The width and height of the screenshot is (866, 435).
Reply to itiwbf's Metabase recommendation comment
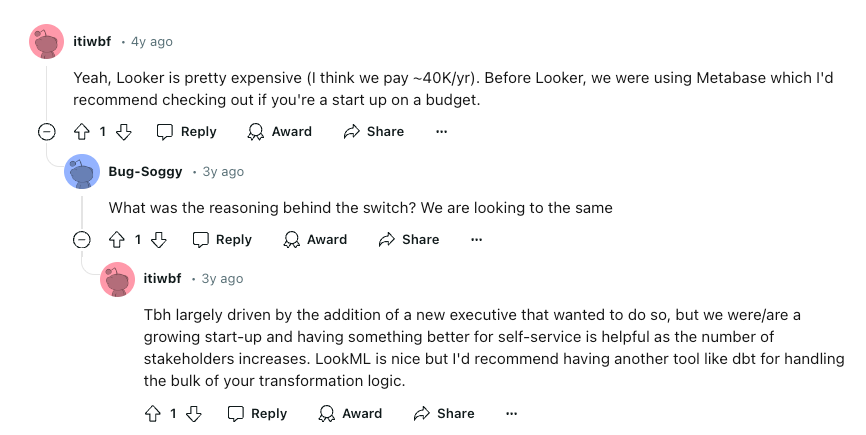click(186, 131)
